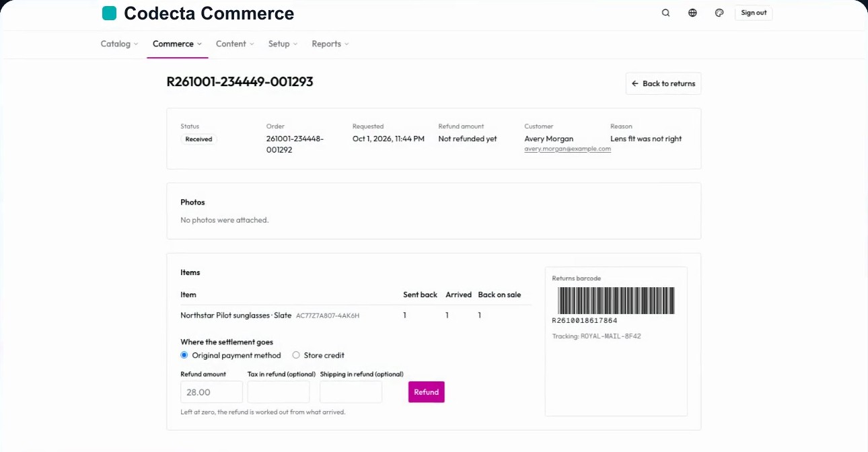
Task: Click the Back on sale column header
Action: pos(499,295)
